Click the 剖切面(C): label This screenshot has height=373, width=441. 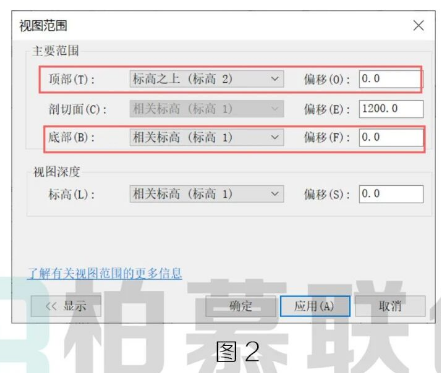pos(78,109)
